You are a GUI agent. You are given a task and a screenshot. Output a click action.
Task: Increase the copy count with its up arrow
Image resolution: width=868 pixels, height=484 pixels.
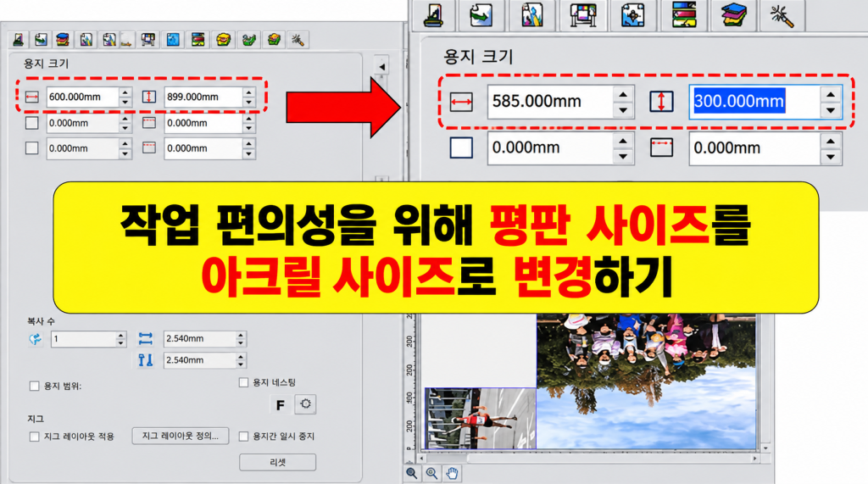coord(120,336)
